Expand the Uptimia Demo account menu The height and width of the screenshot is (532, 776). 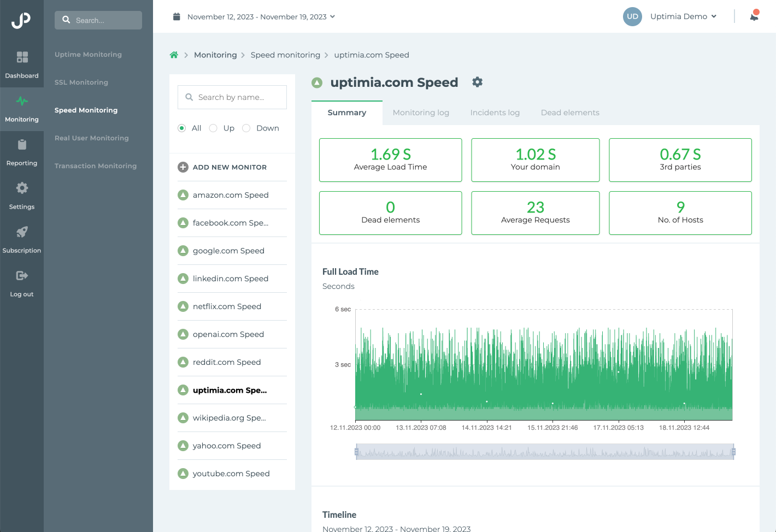[683, 16]
